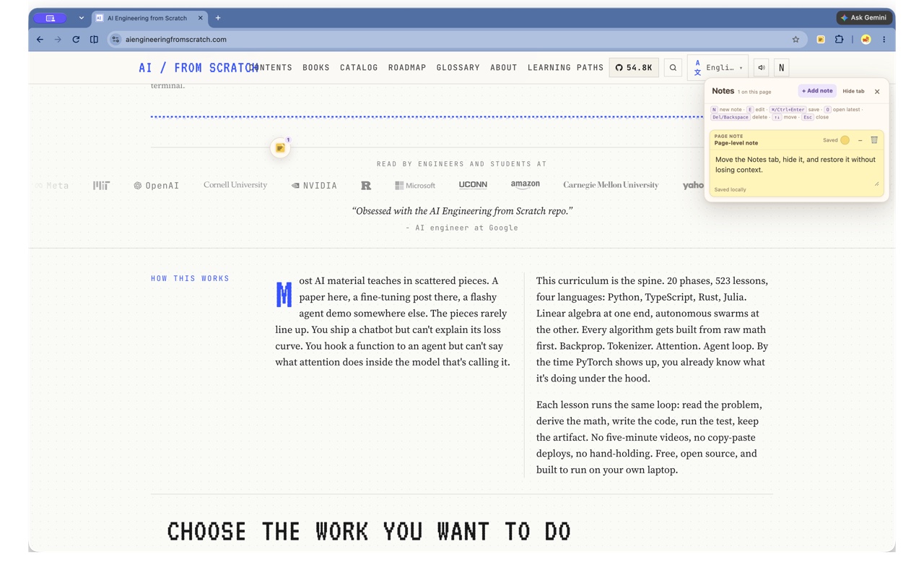The height and width of the screenshot is (578, 924).
Task: Open the site search magnifier icon
Action: tap(673, 68)
